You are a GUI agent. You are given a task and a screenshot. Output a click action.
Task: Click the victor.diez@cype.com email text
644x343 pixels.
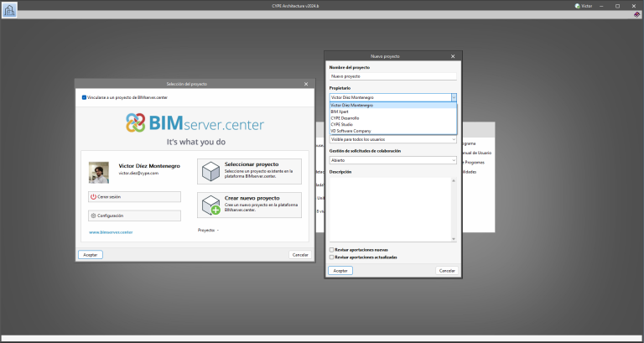point(138,174)
